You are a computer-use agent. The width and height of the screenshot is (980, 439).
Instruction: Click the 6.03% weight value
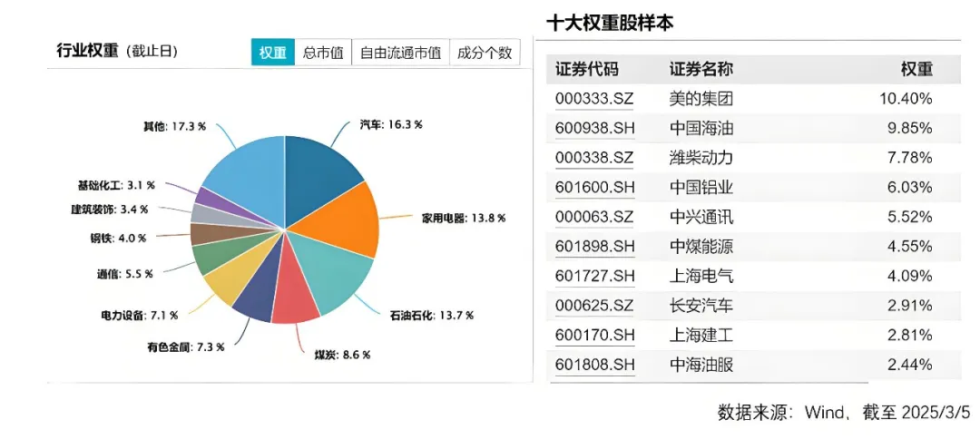910,188
